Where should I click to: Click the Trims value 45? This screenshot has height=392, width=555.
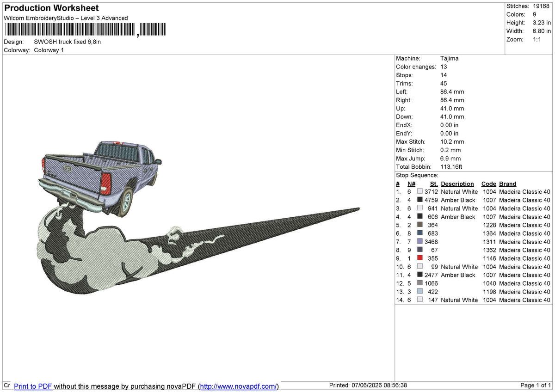point(444,84)
